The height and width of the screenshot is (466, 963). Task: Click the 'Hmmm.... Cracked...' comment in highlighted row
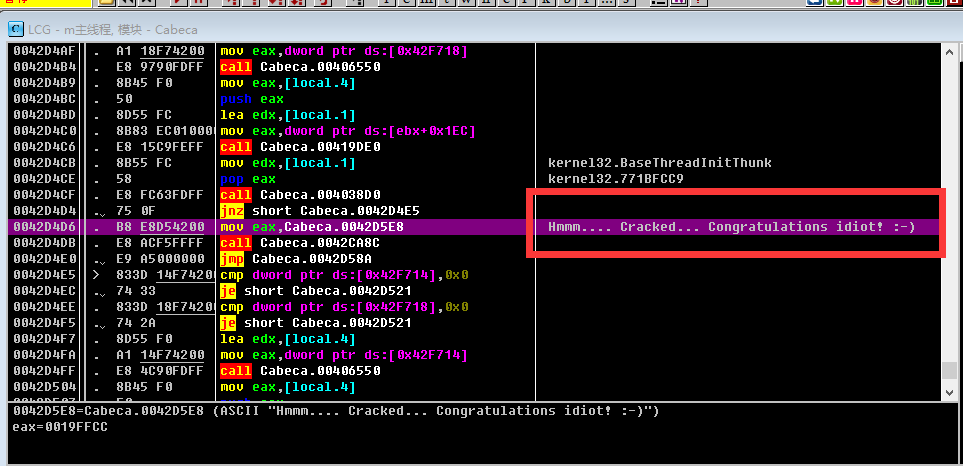coord(731,227)
